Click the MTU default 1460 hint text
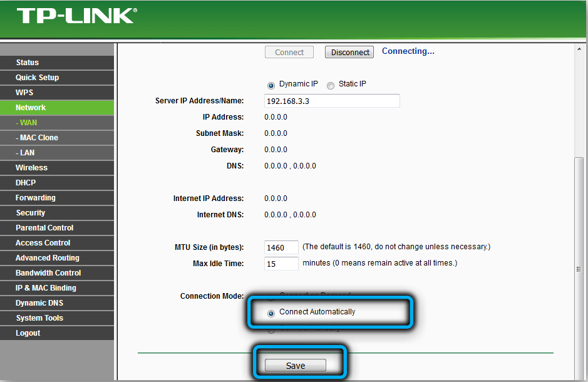This screenshot has width=588, height=382. click(396, 247)
